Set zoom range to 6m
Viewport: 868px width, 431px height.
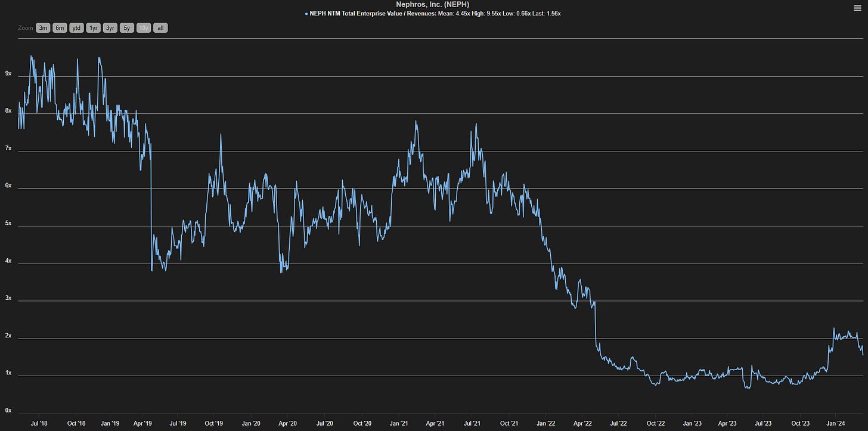[x=59, y=27]
